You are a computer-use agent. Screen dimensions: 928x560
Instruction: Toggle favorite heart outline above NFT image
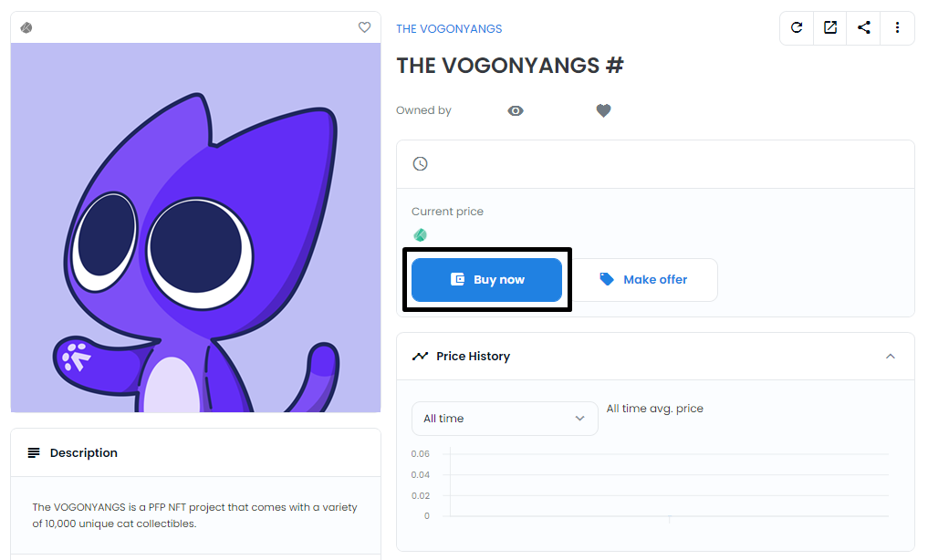click(x=365, y=27)
